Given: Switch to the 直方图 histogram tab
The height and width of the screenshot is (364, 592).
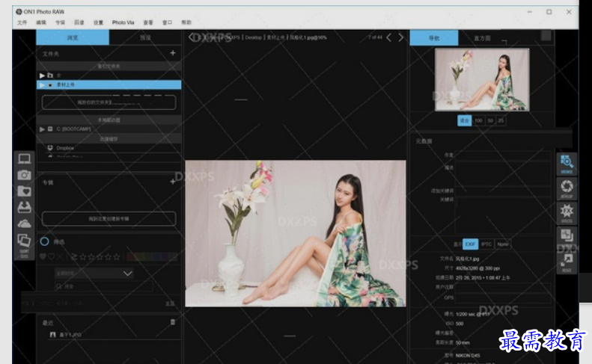Looking at the screenshot, I should click(482, 37).
